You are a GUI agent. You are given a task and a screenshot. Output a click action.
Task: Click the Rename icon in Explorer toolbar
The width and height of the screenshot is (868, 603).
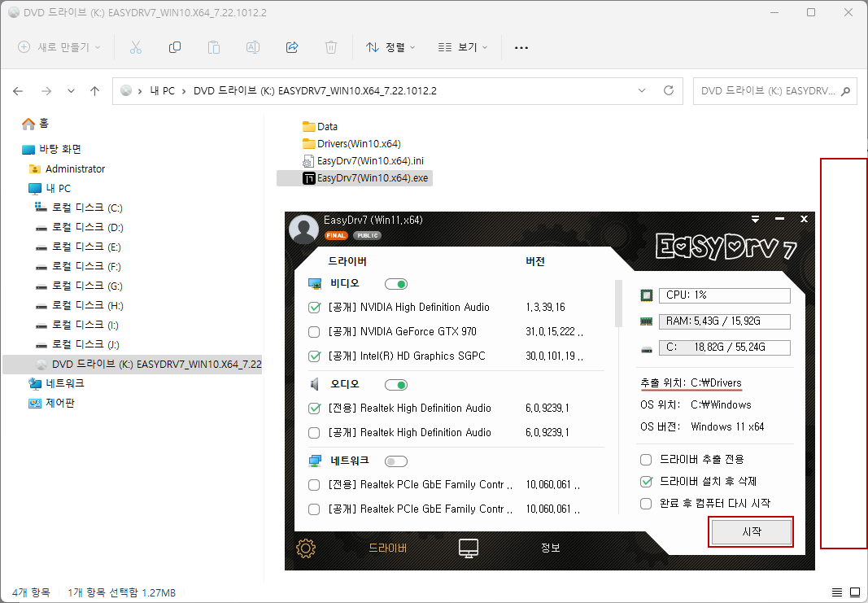pyautogui.click(x=252, y=48)
